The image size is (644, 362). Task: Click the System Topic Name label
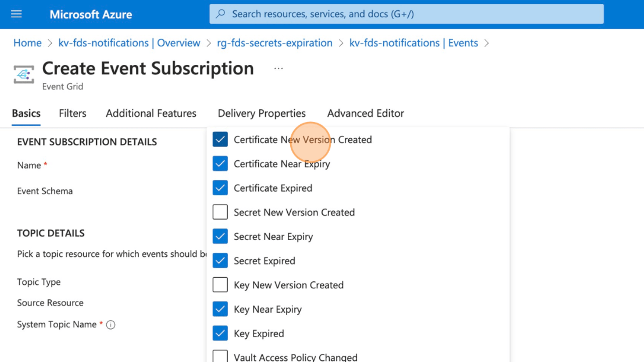coord(57,325)
